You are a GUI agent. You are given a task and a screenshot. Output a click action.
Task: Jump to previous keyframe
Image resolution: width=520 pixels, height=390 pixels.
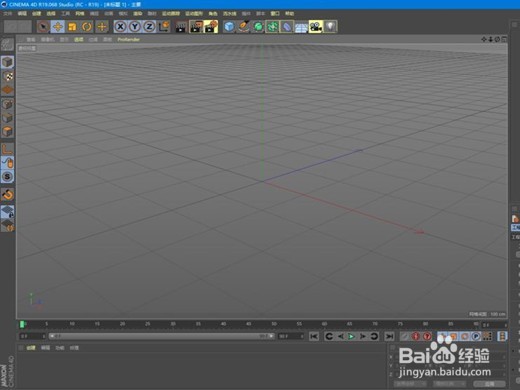point(329,336)
